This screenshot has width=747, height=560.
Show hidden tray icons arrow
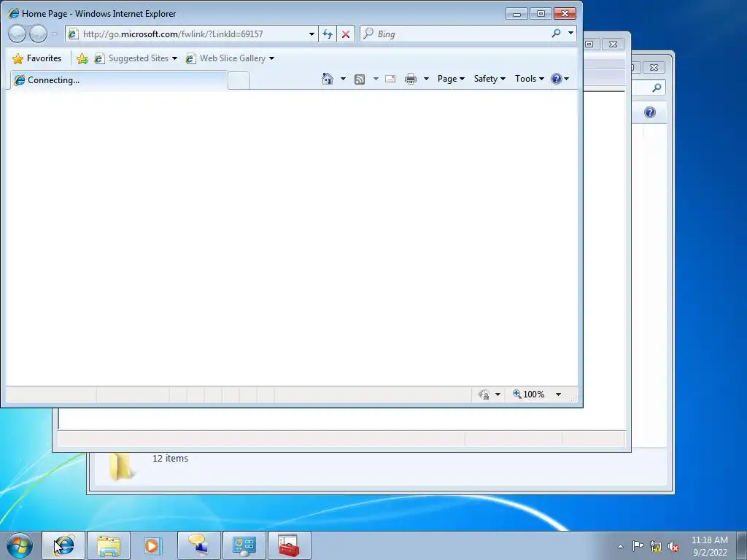[620, 546]
